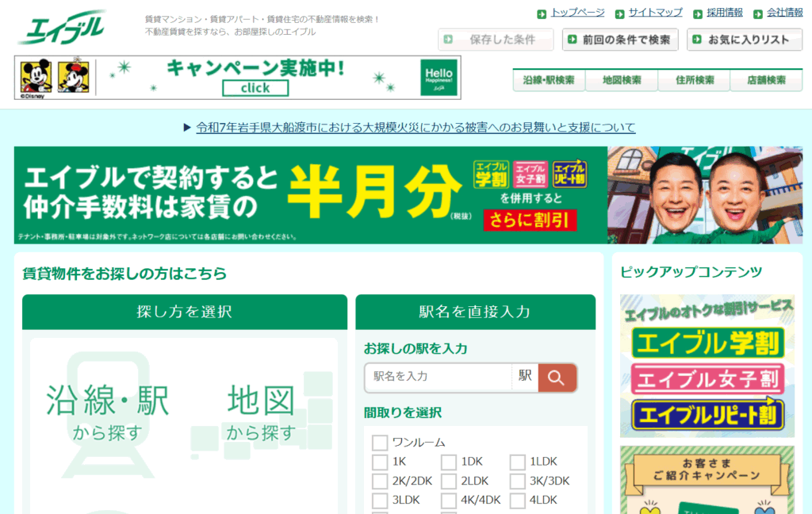Click the sidebar エイブル女子割 banner
This screenshot has height=514, width=812.
tap(707, 379)
